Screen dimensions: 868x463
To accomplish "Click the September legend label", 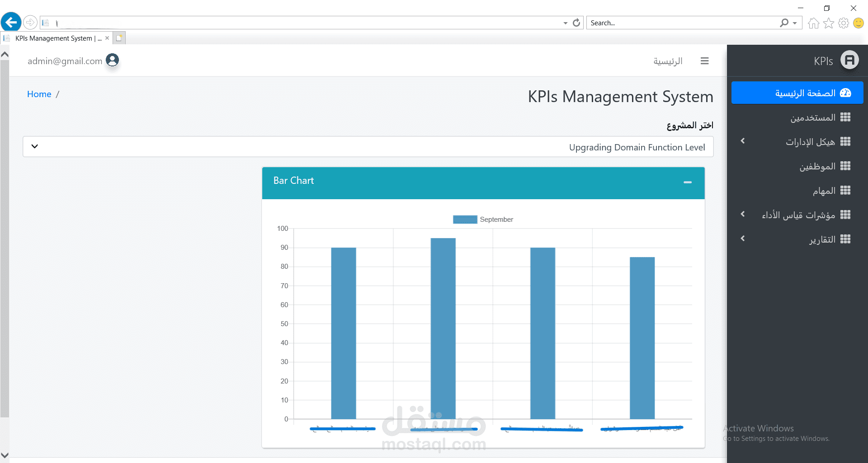I will (496, 220).
